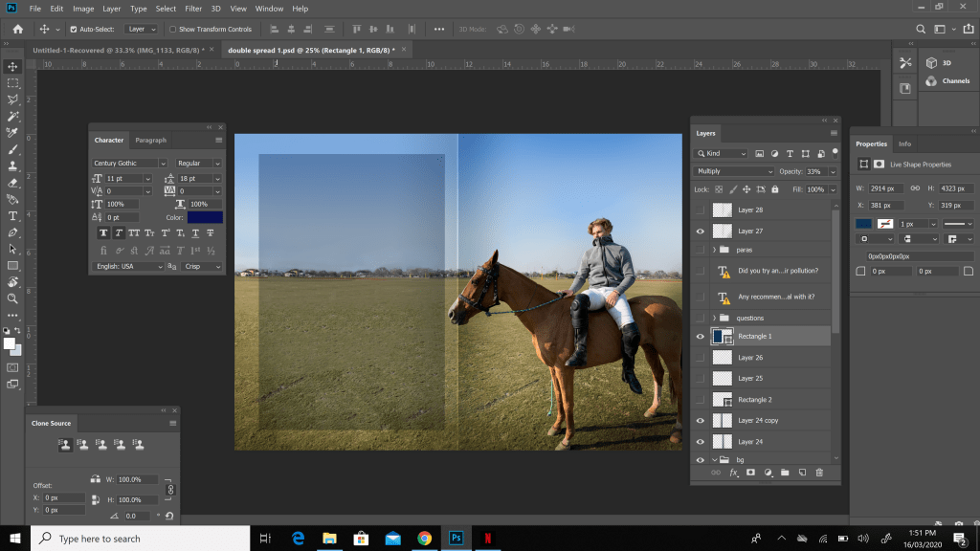Open the layer style fx menu
The width and height of the screenshot is (980, 551).
tap(734, 473)
